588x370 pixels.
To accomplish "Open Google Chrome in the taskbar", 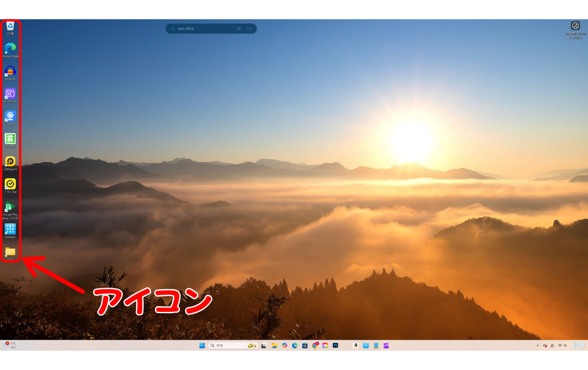I will (x=315, y=346).
